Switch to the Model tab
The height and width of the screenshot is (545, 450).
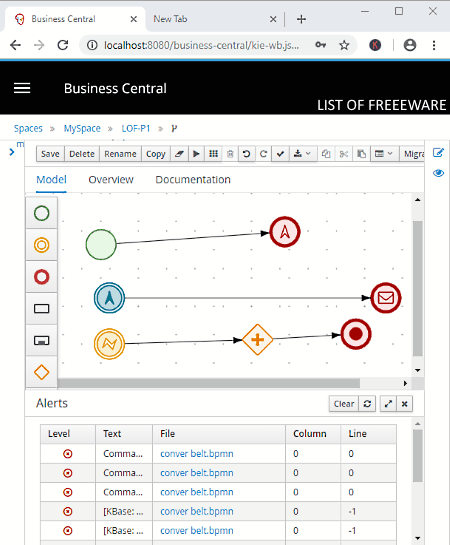(51, 179)
